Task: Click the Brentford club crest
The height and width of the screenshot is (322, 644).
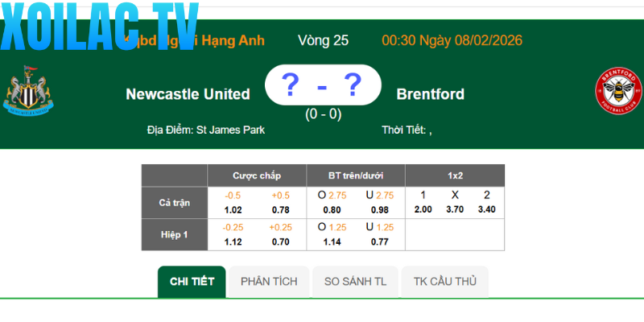Action: click(x=618, y=93)
